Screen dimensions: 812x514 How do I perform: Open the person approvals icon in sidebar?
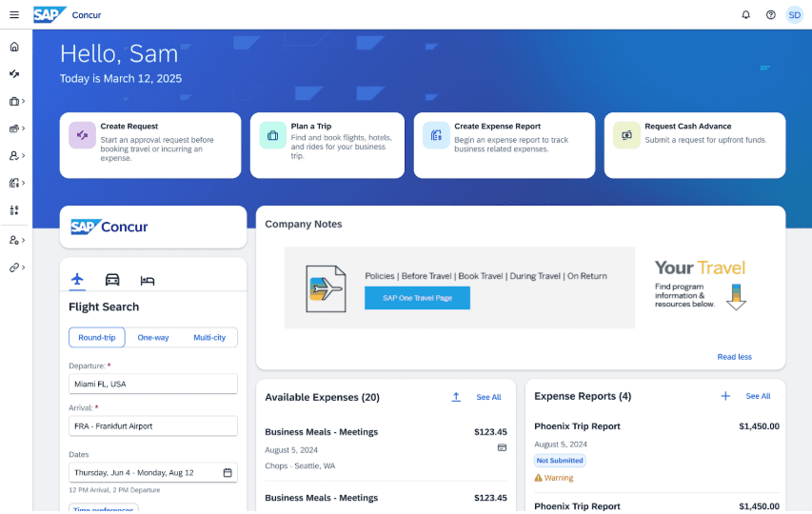click(x=14, y=155)
